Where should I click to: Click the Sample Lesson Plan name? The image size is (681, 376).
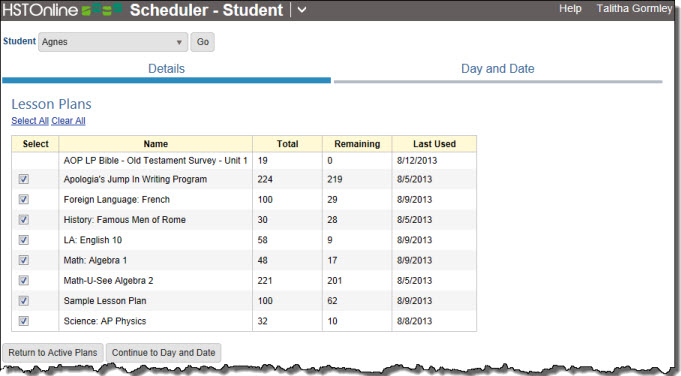[105, 301]
